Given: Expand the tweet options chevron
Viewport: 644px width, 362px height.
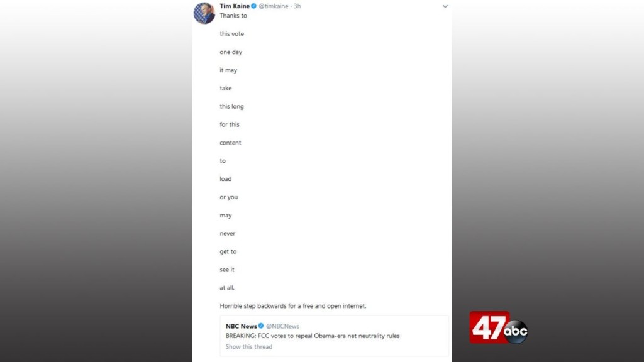Looking at the screenshot, I should pyautogui.click(x=445, y=6).
